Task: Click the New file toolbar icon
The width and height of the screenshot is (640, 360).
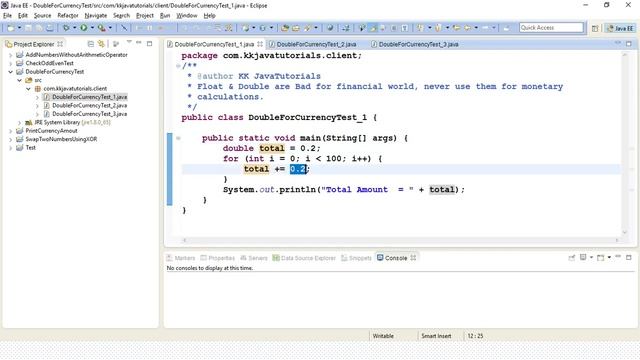Action: (11, 28)
